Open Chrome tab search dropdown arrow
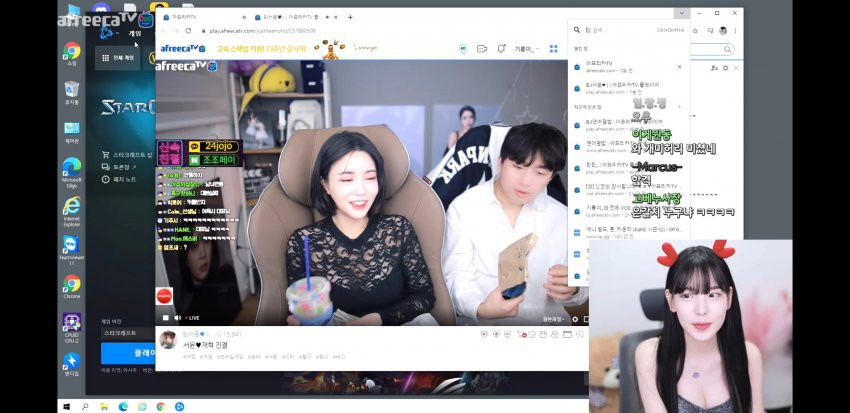 681,13
